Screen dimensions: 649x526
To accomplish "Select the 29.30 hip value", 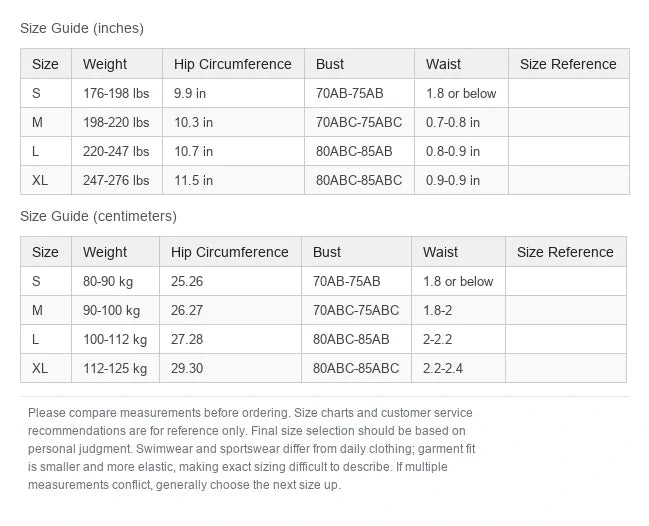I will point(230,368).
